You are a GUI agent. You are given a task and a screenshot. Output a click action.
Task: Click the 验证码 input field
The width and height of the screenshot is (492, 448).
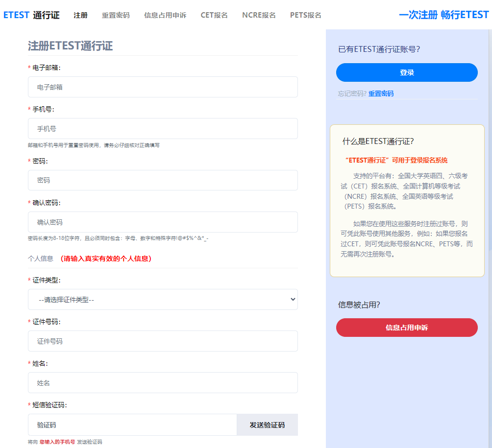click(x=132, y=425)
